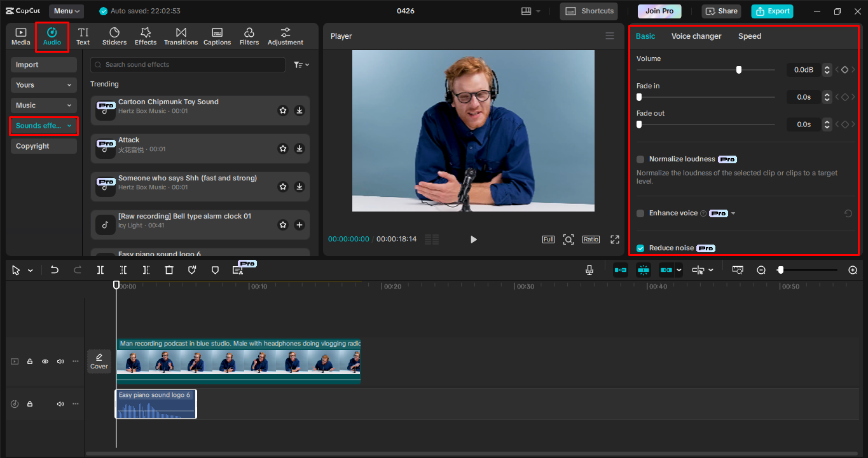Enable the Enhance voice checkbox
This screenshot has height=458, width=868.
[640, 213]
